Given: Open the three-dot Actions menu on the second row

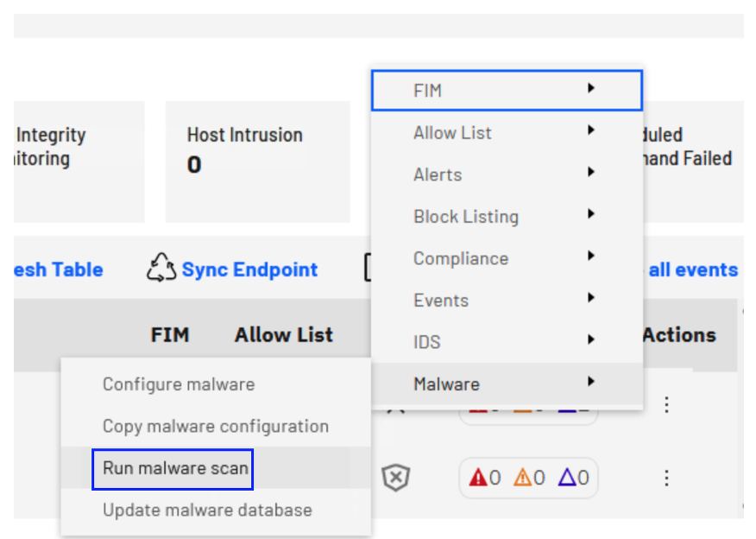Looking at the screenshot, I should click(x=666, y=477).
